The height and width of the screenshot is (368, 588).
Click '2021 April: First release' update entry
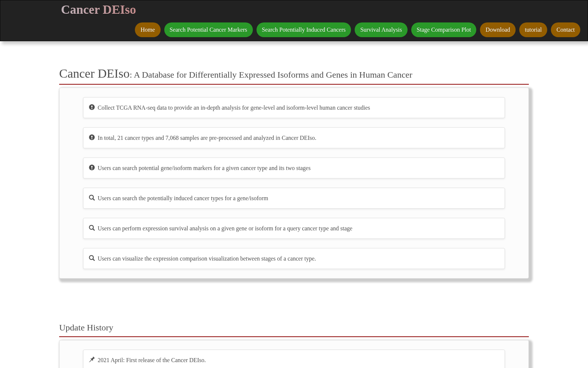tap(152, 360)
